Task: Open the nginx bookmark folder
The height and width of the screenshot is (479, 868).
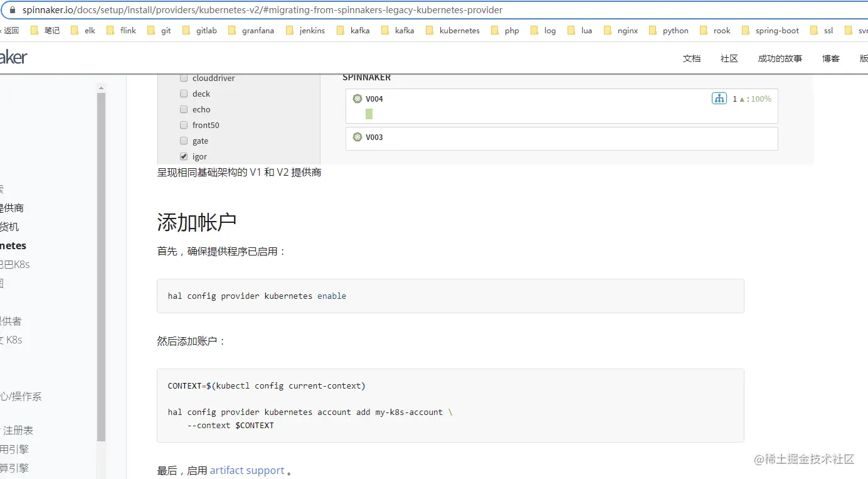Action: [621, 30]
